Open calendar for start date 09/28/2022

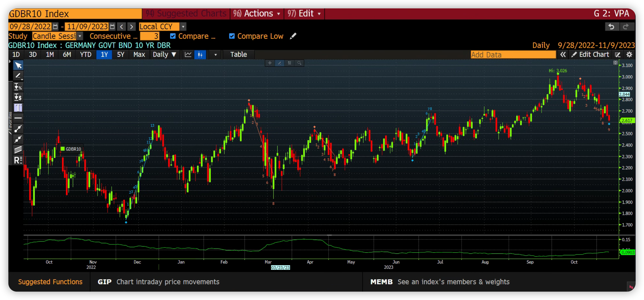point(55,26)
